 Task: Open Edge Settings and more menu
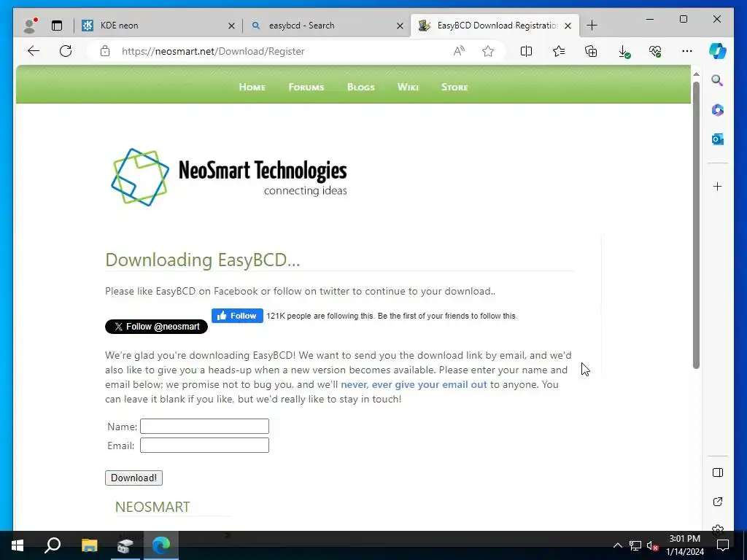point(687,51)
